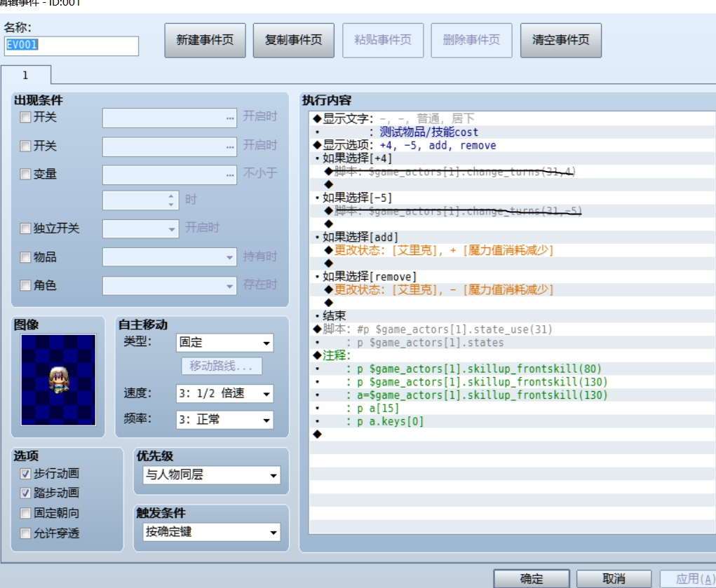Open the 触发条件 dropdown showing 按确定键
The width and height of the screenshot is (716, 588).
tap(211, 533)
